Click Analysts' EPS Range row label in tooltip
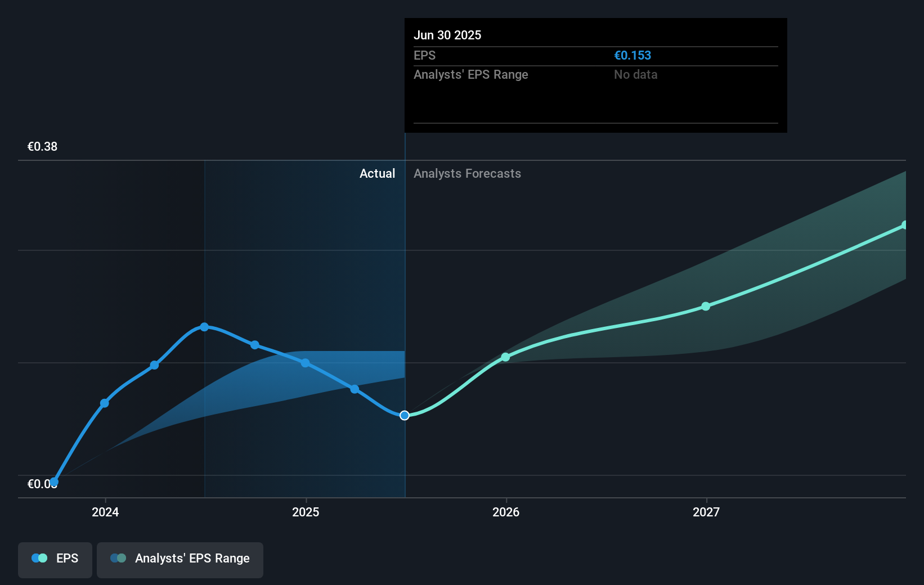Image resolution: width=924 pixels, height=585 pixels. coord(471,74)
